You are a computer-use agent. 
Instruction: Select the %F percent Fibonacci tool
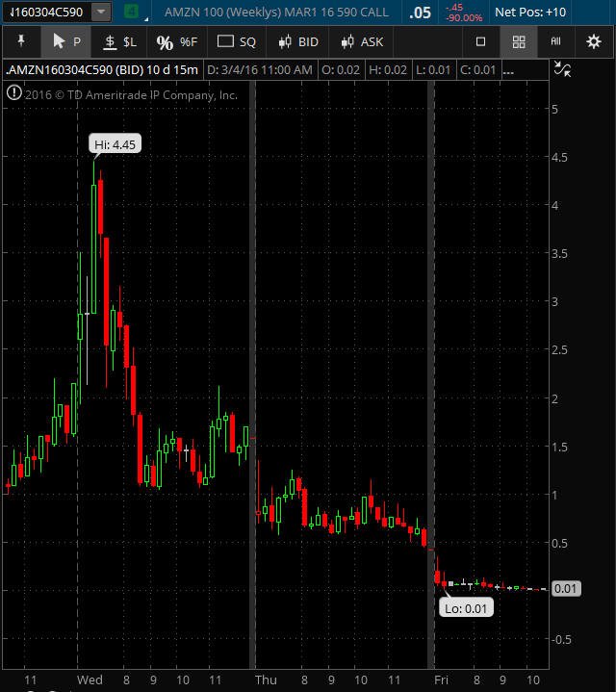pos(176,42)
